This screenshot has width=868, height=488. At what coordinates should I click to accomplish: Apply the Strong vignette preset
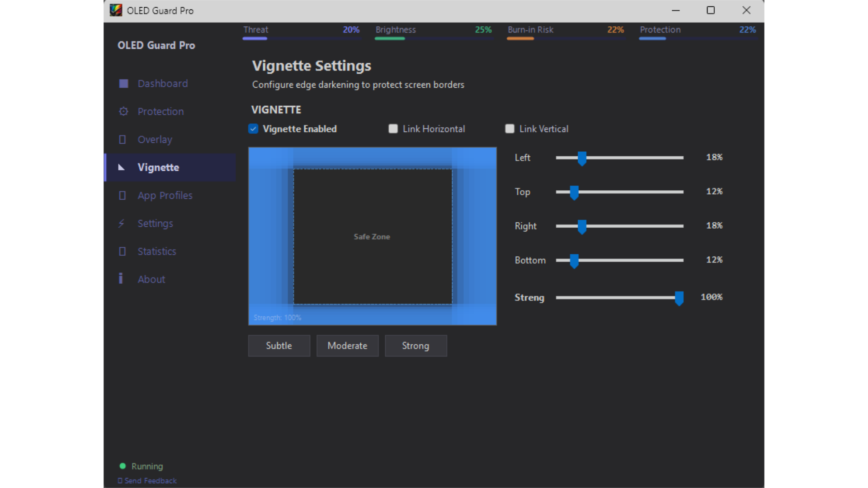(x=415, y=346)
